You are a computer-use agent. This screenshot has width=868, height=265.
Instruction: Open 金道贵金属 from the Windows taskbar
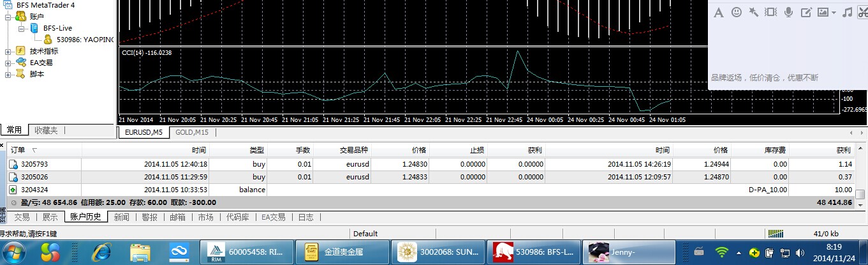pos(344,252)
